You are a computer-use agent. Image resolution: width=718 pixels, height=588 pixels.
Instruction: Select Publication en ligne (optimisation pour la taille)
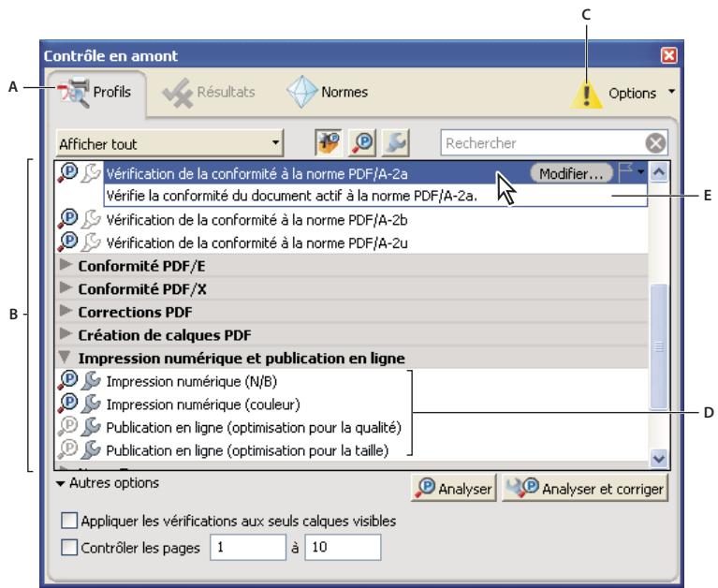tap(247, 450)
